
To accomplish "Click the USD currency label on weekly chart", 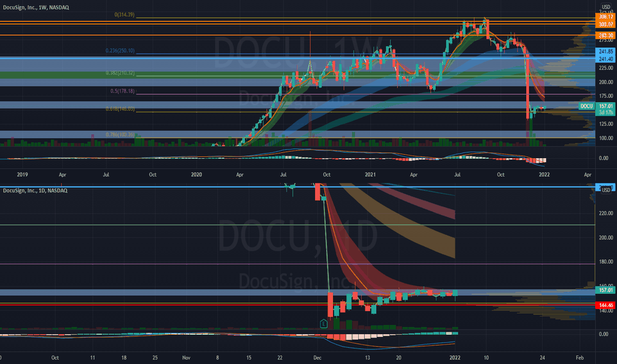I will tap(606, 7).
